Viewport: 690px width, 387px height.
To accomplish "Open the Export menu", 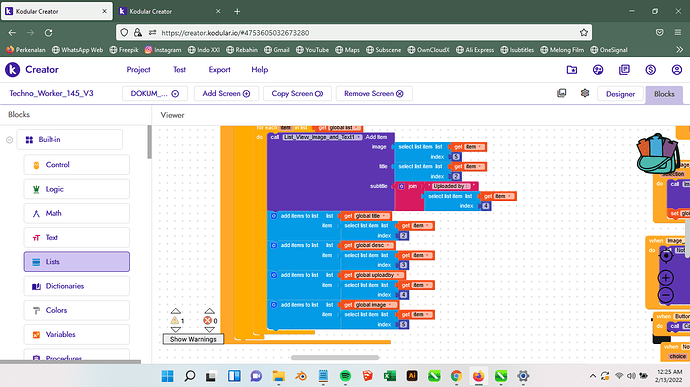I will pyautogui.click(x=219, y=70).
